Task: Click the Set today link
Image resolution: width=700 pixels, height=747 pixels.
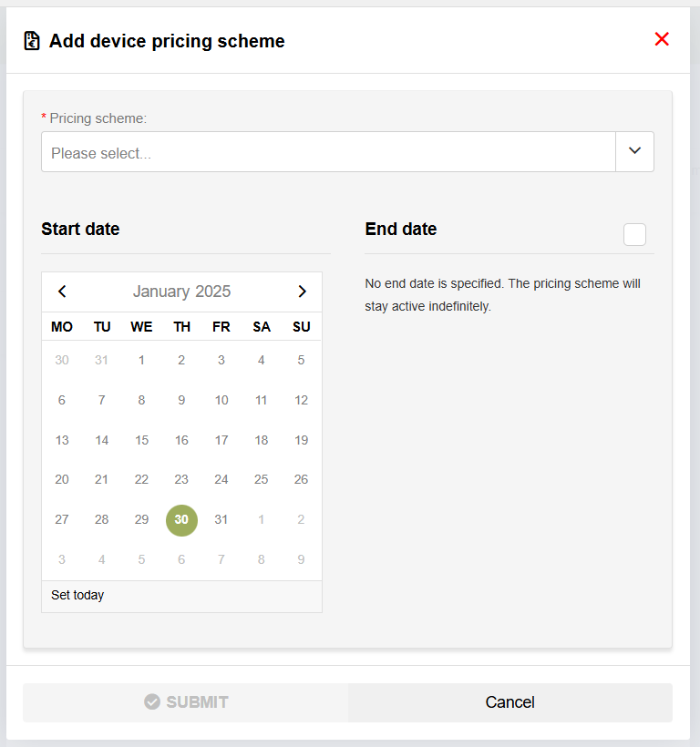Action: 77,596
